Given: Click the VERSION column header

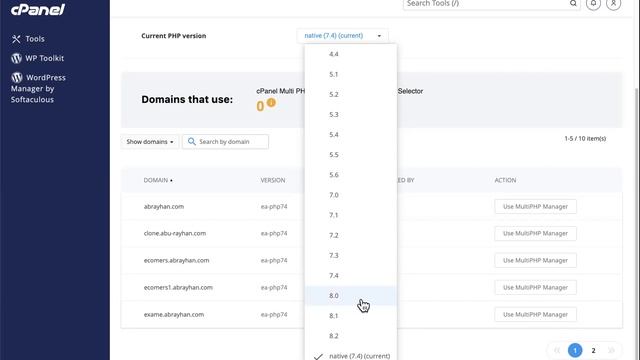Looking at the screenshot, I should pyautogui.click(x=273, y=180).
